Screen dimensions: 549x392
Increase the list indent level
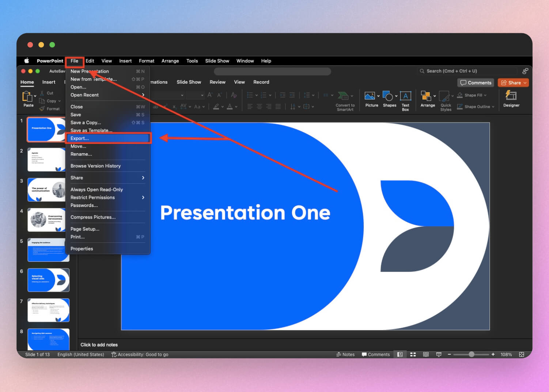coord(292,95)
